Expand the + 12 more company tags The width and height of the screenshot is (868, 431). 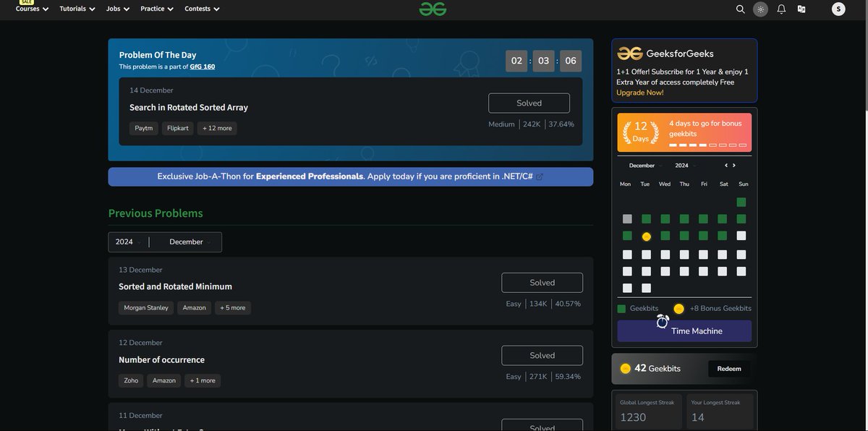pos(217,128)
